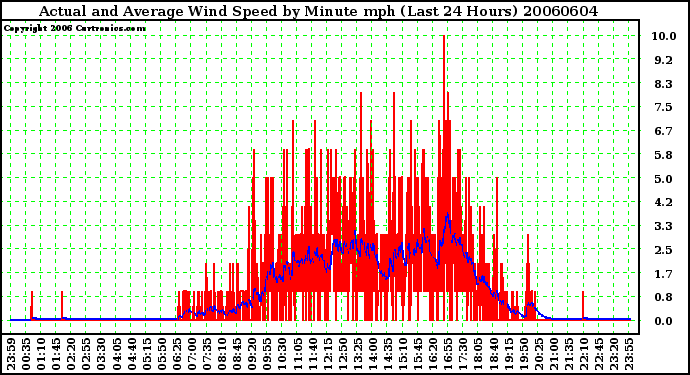The width and height of the screenshot is (690, 375).
Task: Click the 00:35 time label
Action: pos(26,354)
